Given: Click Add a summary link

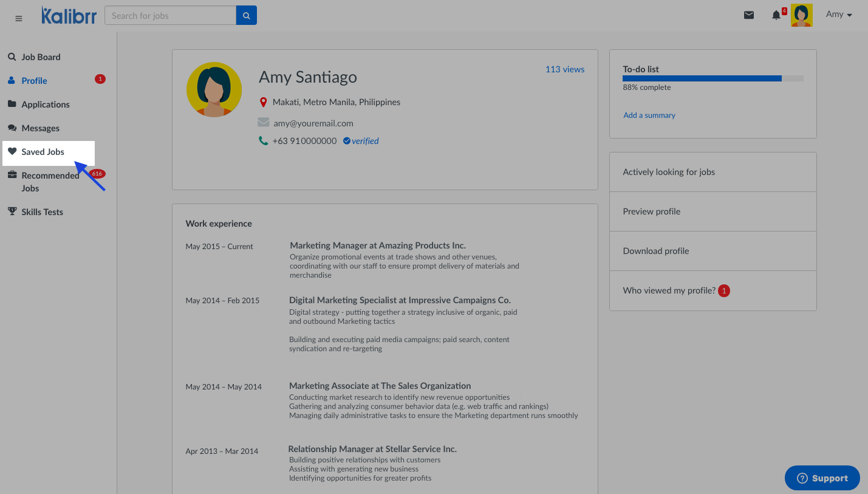Looking at the screenshot, I should coord(649,115).
